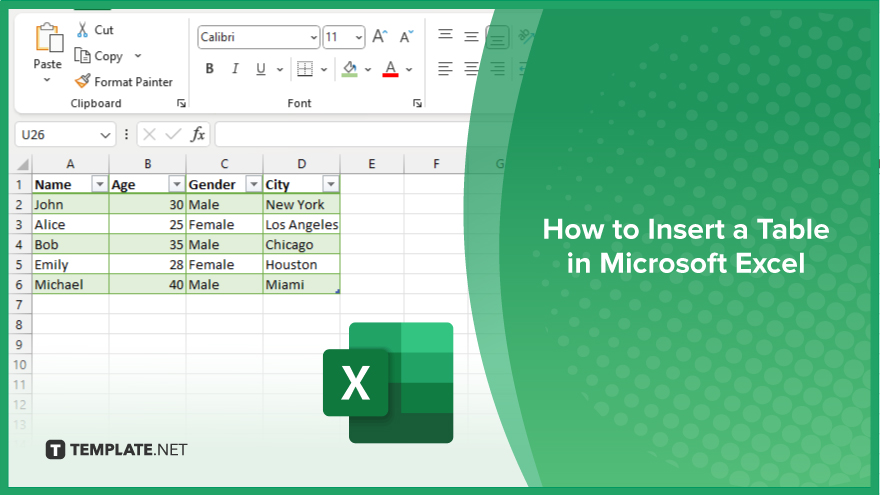Image resolution: width=880 pixels, height=495 pixels.
Task: Open the Font Color palette arrow
Action: click(x=409, y=70)
